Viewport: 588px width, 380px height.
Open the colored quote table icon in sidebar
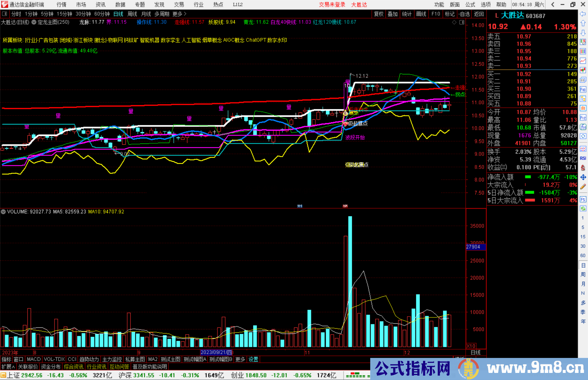coord(583,51)
